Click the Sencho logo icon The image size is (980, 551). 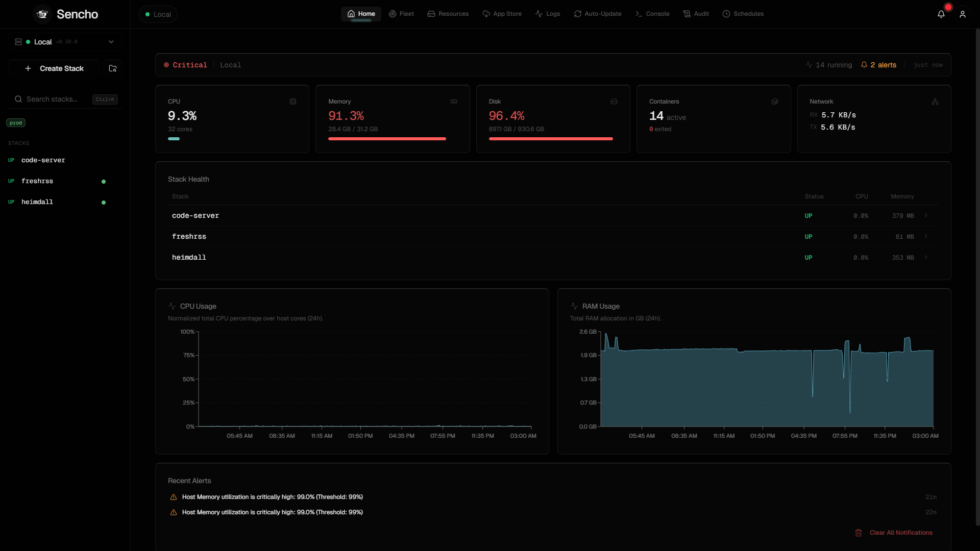pyautogui.click(x=42, y=14)
